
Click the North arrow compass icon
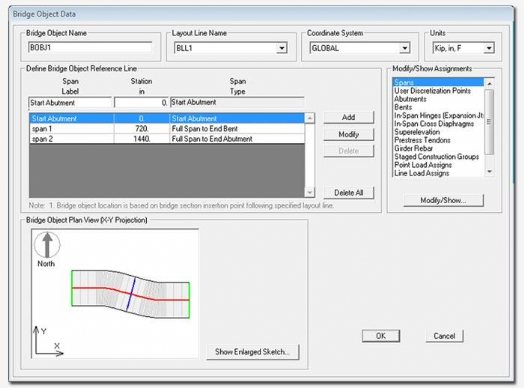point(47,245)
